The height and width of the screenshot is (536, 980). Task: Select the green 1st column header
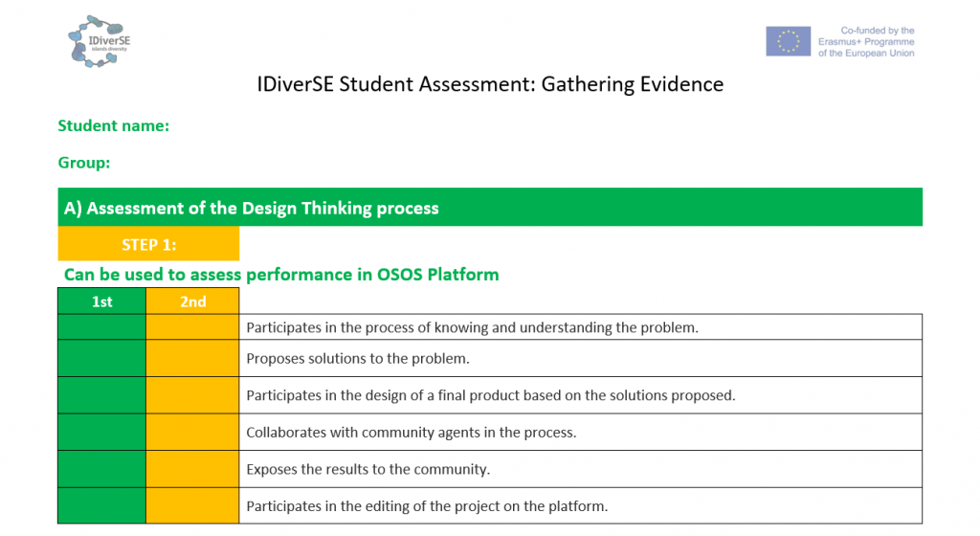(x=101, y=301)
